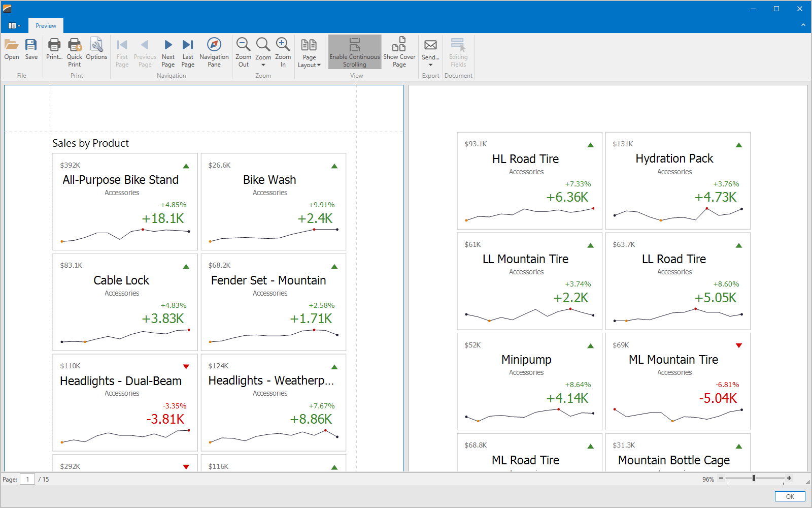Select the Preview ribbon tab
812x508 pixels.
click(46, 26)
